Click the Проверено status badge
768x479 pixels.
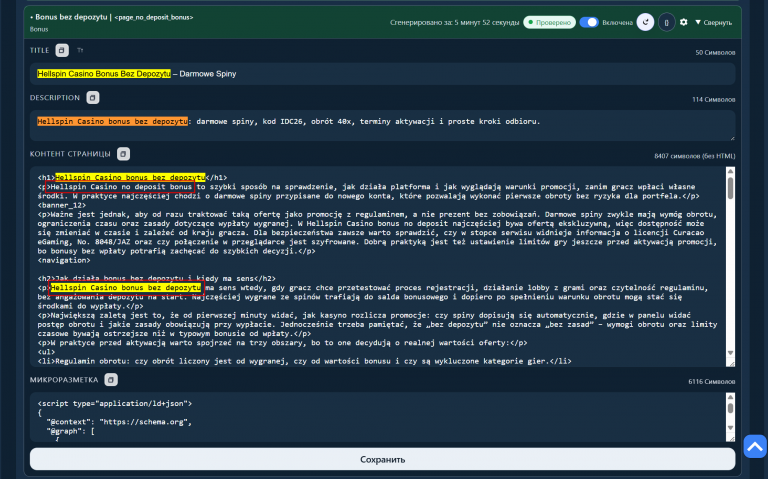(x=549, y=23)
